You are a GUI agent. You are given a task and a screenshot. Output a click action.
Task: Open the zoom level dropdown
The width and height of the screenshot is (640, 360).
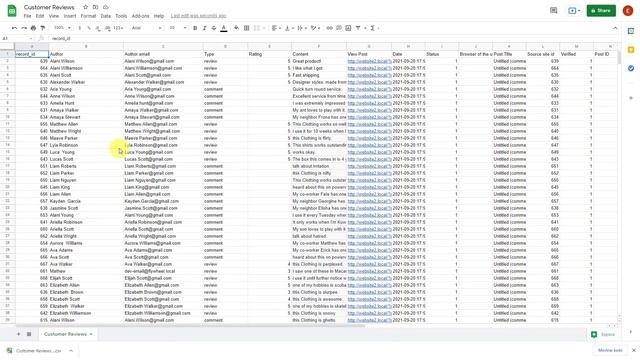click(x=62, y=28)
